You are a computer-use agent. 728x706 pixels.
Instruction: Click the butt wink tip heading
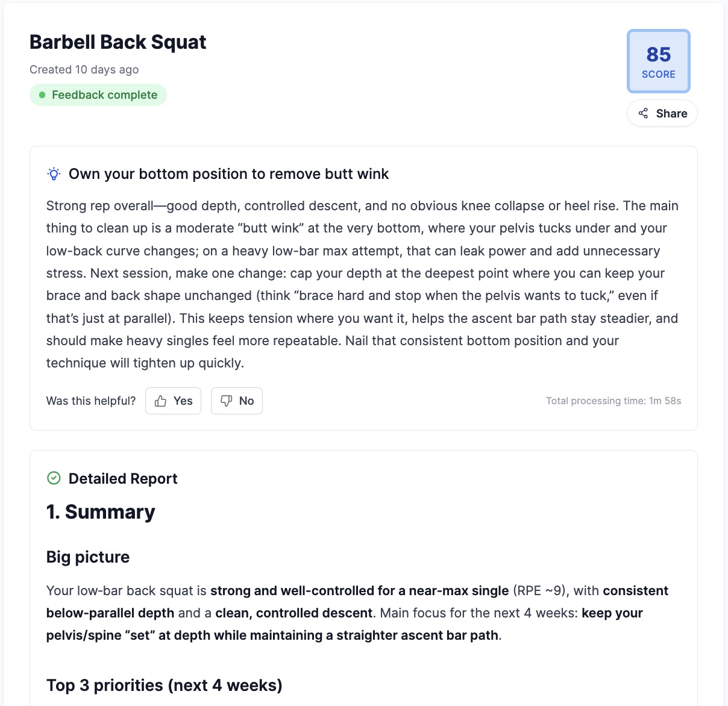click(228, 174)
